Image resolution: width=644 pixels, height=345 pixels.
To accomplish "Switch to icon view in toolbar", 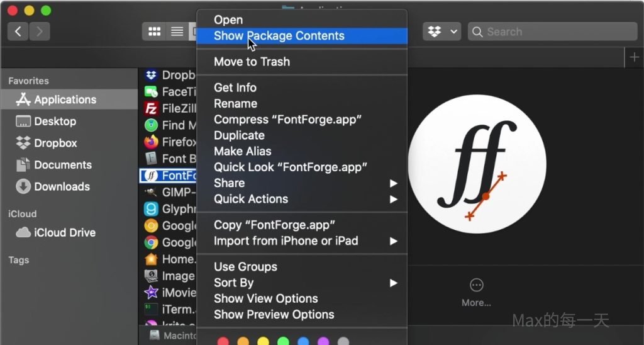I will click(x=154, y=31).
